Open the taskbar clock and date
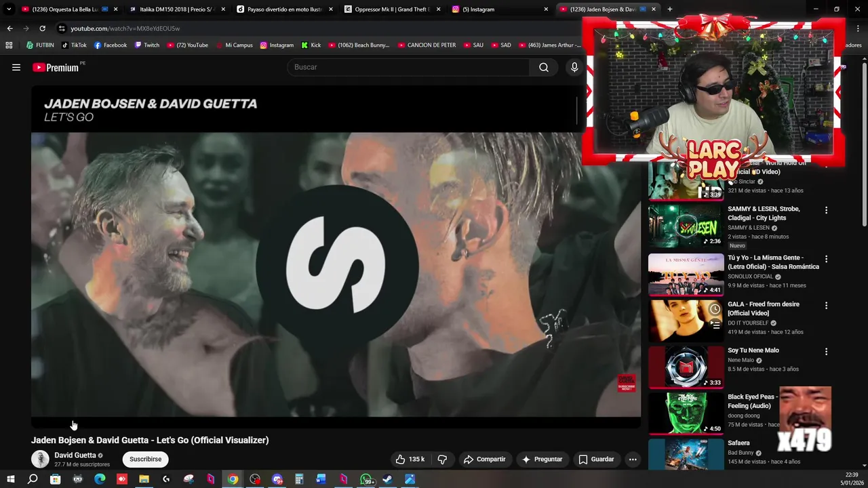The width and height of the screenshot is (868, 488). coord(852,479)
